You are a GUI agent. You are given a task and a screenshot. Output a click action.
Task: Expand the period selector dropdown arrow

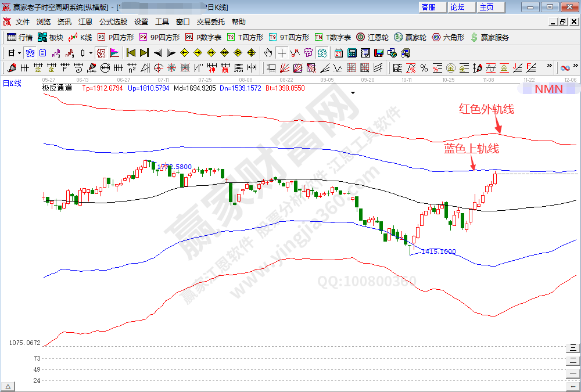(x=19, y=53)
